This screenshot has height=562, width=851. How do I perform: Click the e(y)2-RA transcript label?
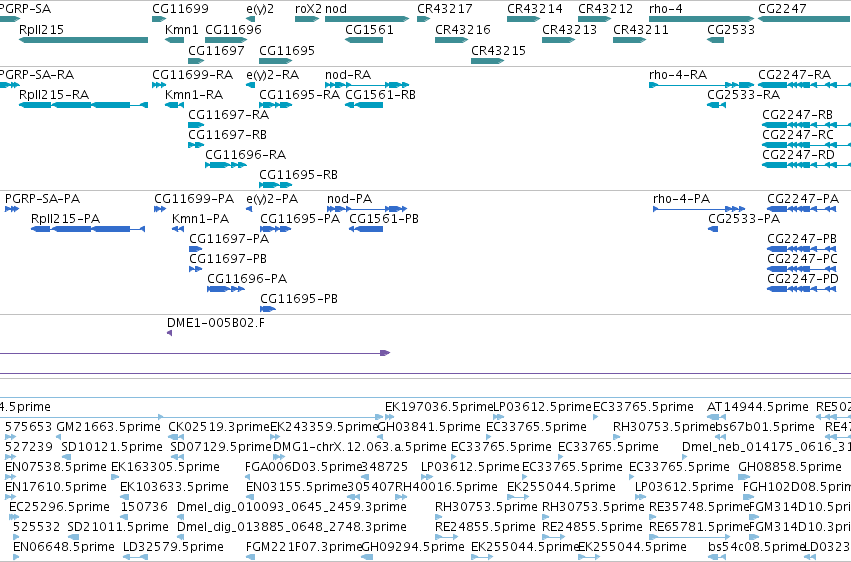(x=272, y=74)
